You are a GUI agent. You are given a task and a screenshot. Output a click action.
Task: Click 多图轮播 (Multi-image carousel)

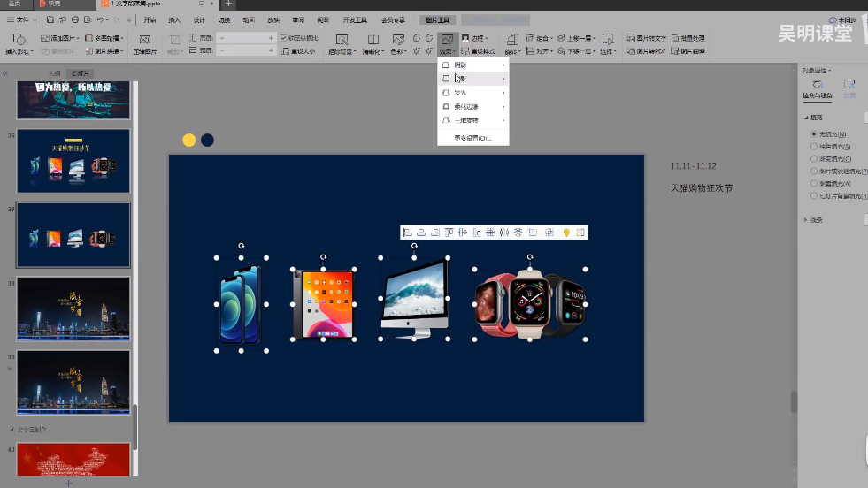coord(104,38)
